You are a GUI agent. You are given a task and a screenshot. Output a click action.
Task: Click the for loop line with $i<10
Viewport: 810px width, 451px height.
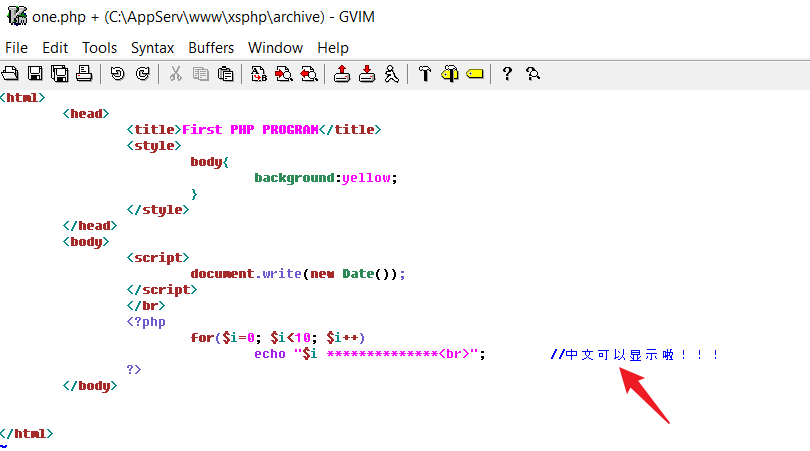click(x=277, y=338)
